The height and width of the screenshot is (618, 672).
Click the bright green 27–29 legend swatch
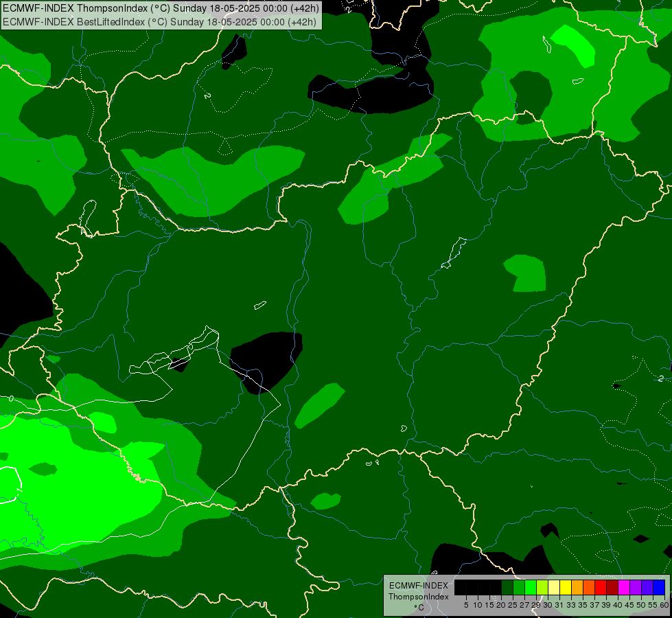(x=531, y=587)
